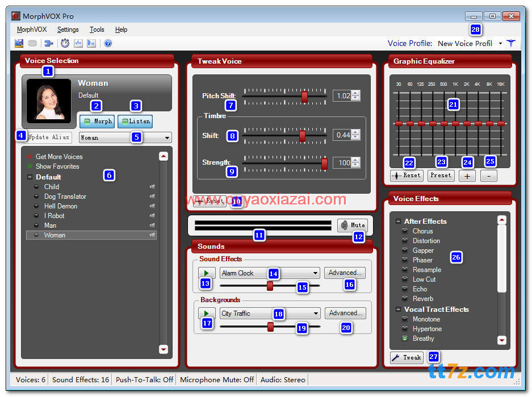Click the MorphVOX Pro logo in the title bar
Image resolution: width=532 pixels, height=397 pixels.
coord(15,16)
